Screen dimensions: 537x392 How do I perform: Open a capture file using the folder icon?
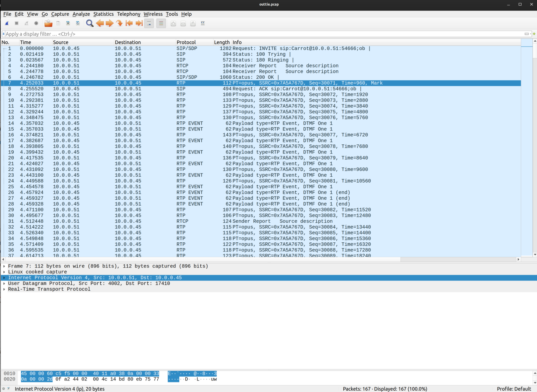click(48, 23)
